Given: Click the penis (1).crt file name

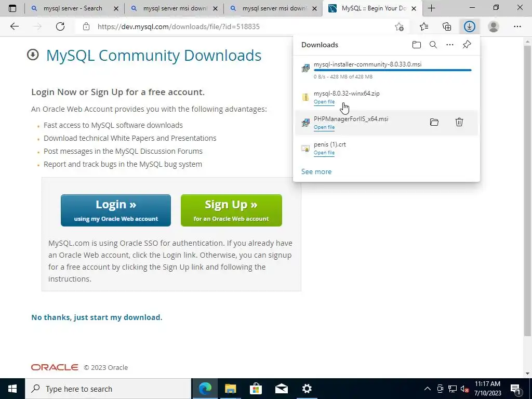Looking at the screenshot, I should [330, 144].
